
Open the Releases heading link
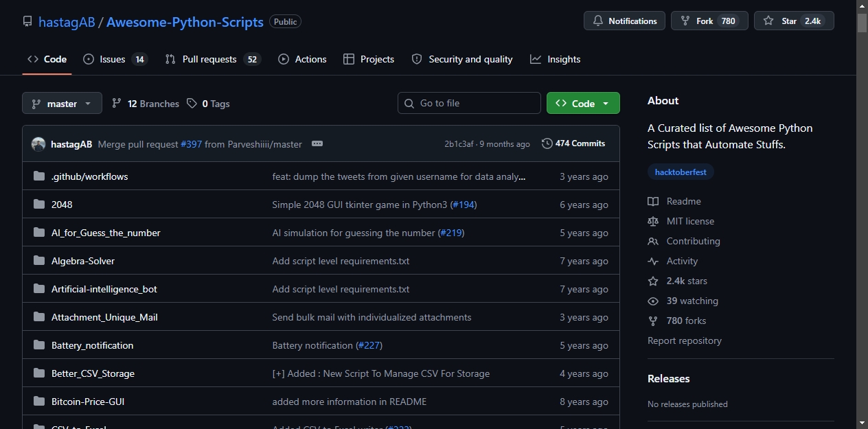[x=669, y=378]
